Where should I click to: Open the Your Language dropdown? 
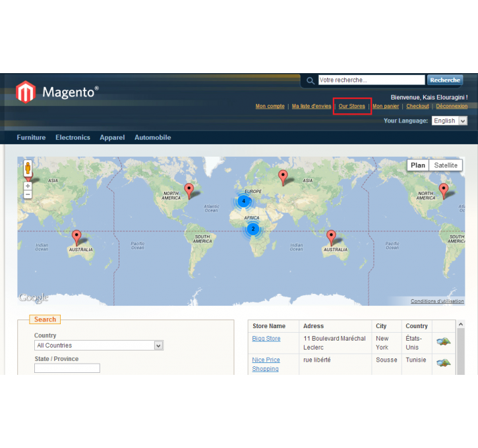tap(450, 121)
